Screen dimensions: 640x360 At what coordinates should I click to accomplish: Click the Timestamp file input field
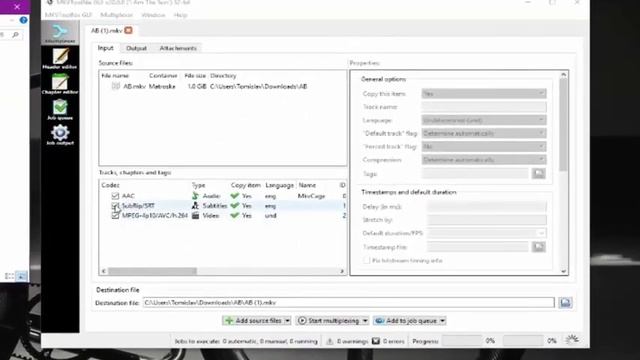478,247
